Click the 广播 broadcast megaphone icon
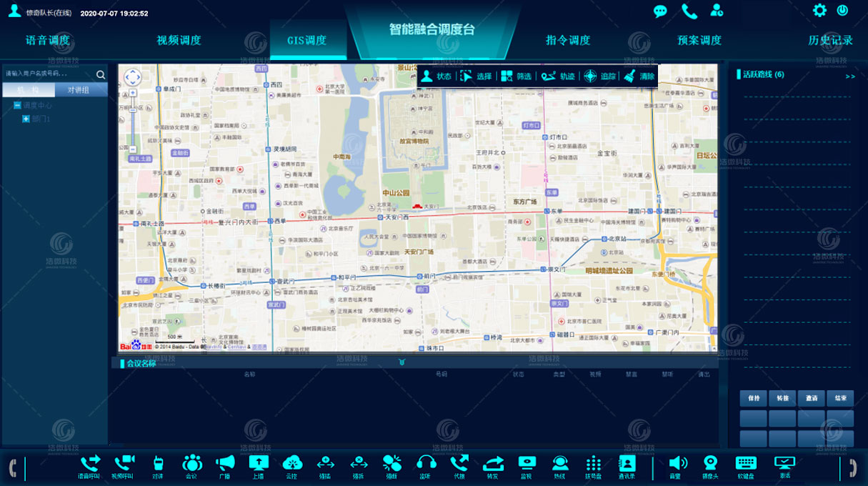The image size is (868, 486). [225, 464]
